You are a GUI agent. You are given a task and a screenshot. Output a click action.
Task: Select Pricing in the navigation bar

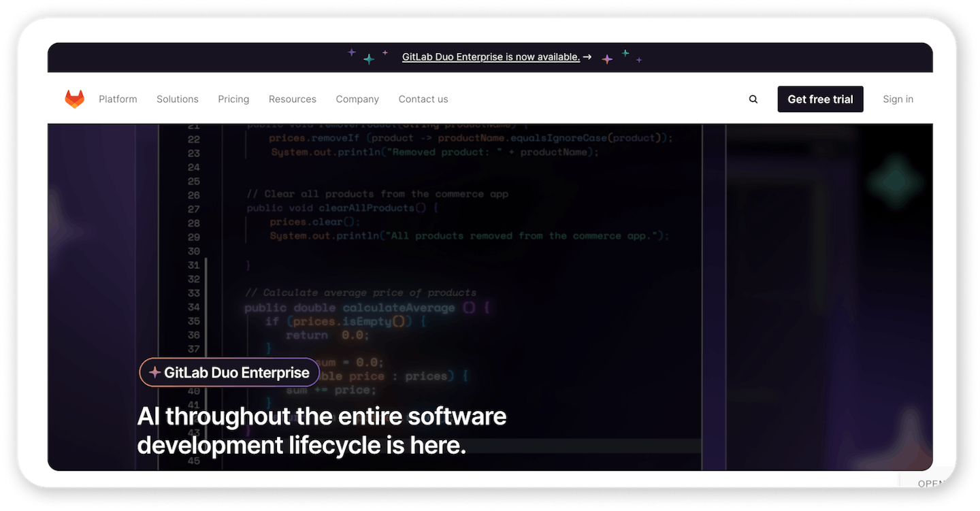tap(233, 99)
